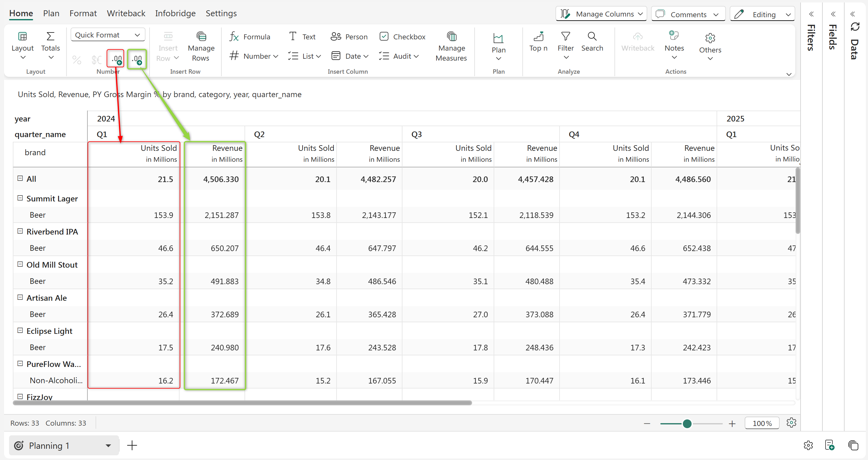The width and height of the screenshot is (868, 460).
Task: Click the increase decimal places icon
Action: (137, 59)
